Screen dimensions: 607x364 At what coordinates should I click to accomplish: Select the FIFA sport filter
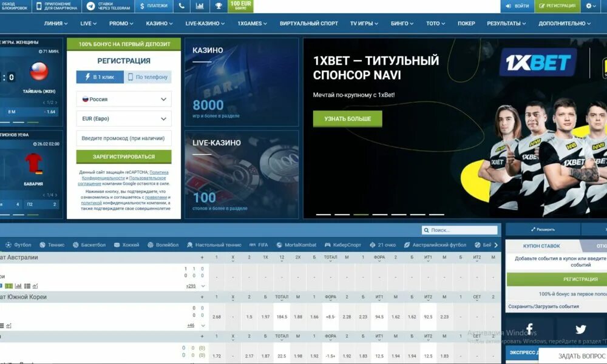click(x=259, y=245)
